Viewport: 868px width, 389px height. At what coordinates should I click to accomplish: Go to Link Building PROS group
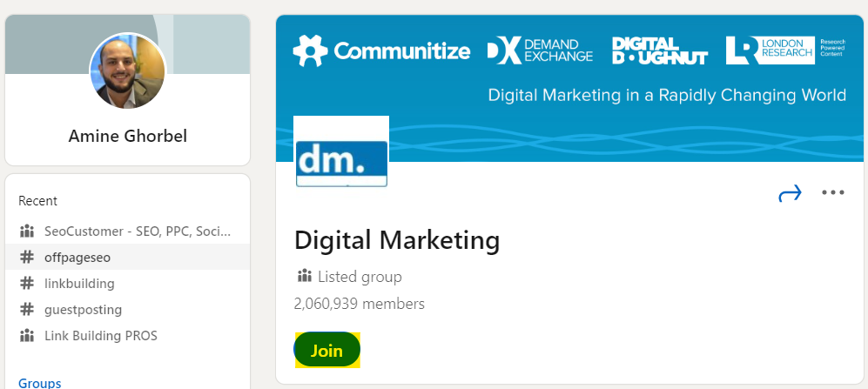(100, 335)
